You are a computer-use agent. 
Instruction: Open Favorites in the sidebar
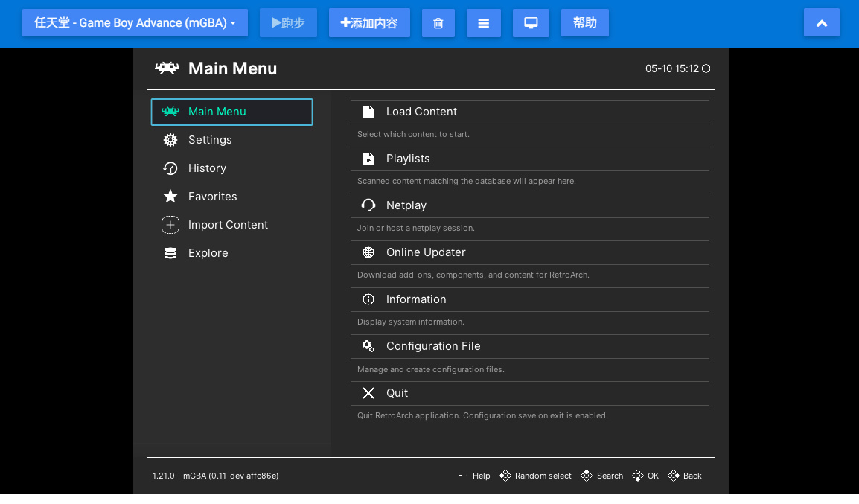[x=231, y=197]
